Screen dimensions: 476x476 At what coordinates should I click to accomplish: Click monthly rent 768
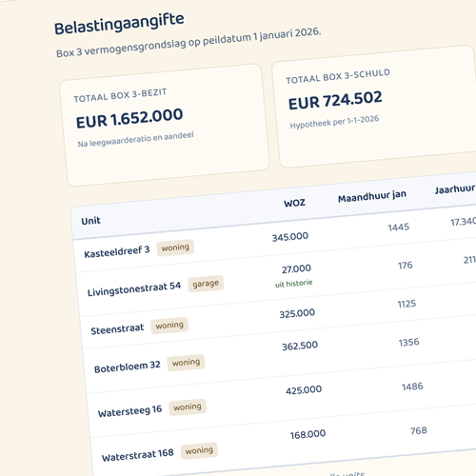click(x=419, y=430)
